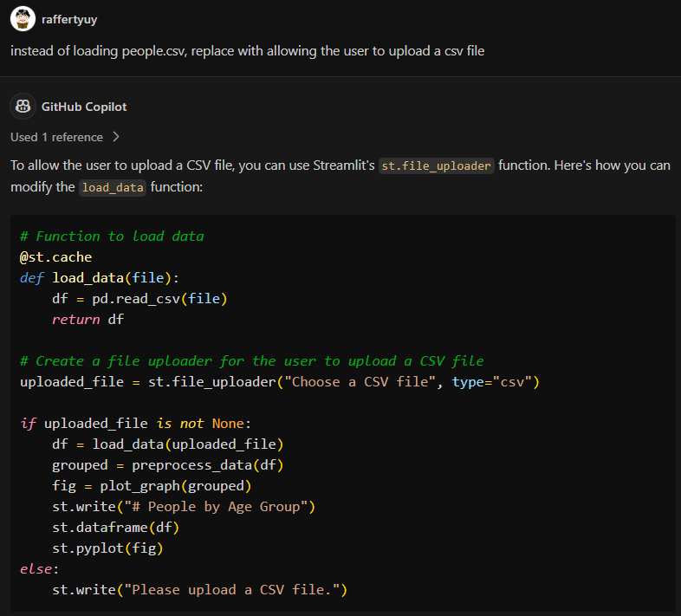This screenshot has width=681, height=616.
Task: Place cursor on the @st.cache decorator line
Action: (55, 257)
